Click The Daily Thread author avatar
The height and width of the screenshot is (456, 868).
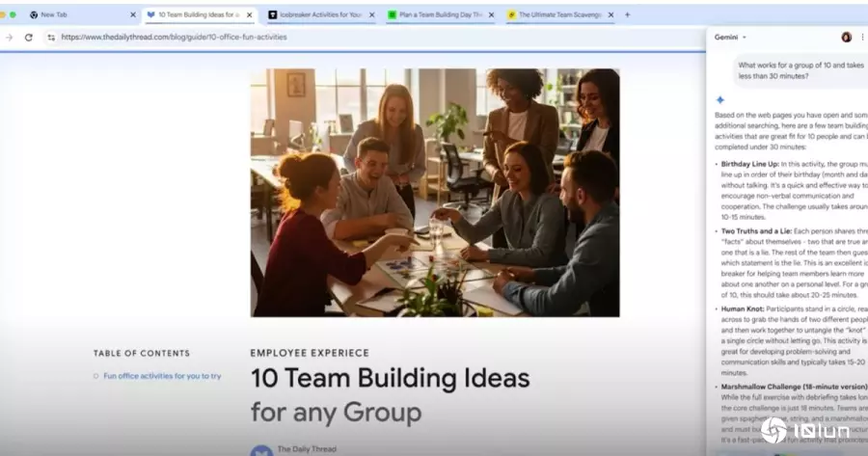[259, 450]
